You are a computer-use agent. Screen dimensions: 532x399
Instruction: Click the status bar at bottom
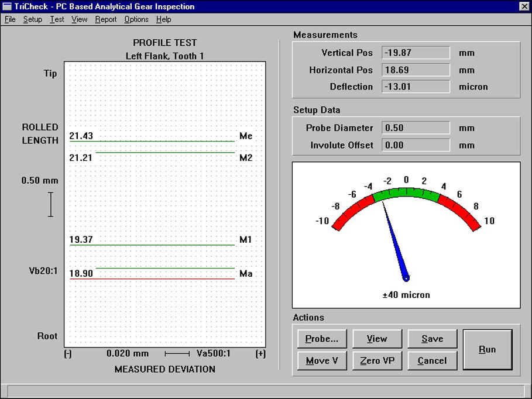click(266, 390)
